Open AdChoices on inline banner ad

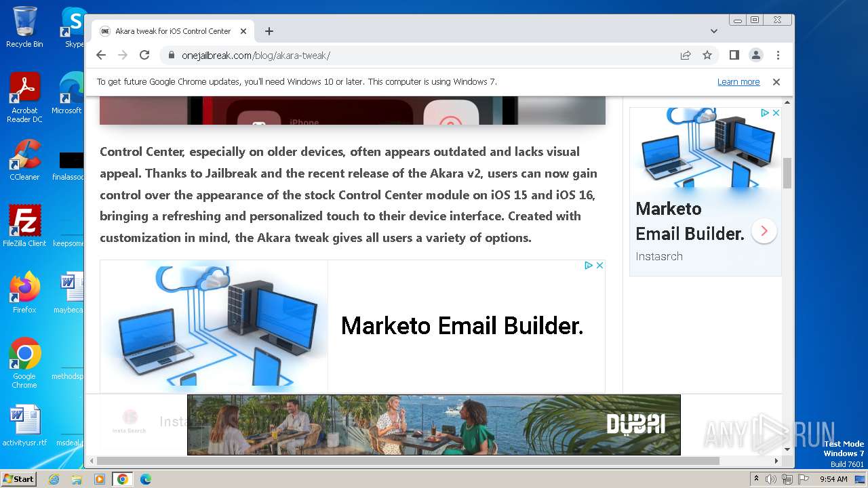[589, 266]
